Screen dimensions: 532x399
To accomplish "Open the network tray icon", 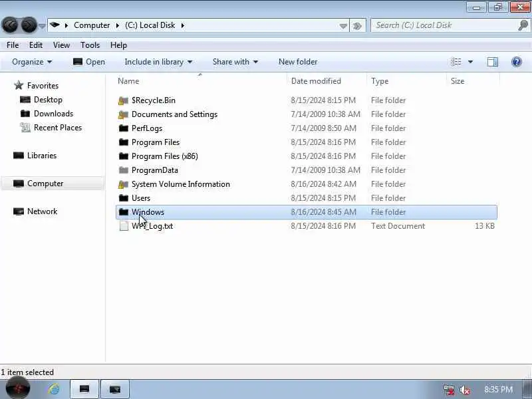I will click(449, 390).
